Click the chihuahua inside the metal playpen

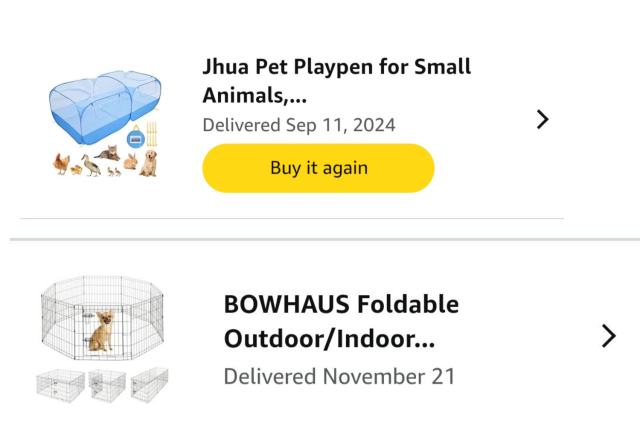(101, 330)
